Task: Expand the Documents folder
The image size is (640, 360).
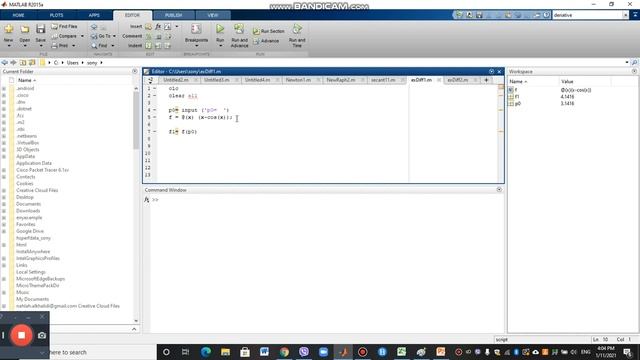Action: [x=4, y=204]
